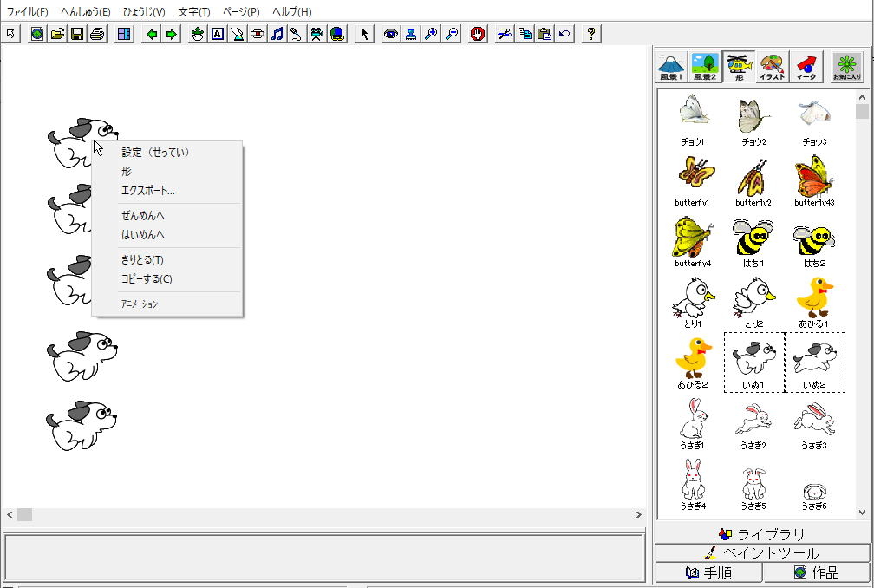Click the printer icon in toolbar
This screenshot has height=588, width=874.
coord(96,34)
